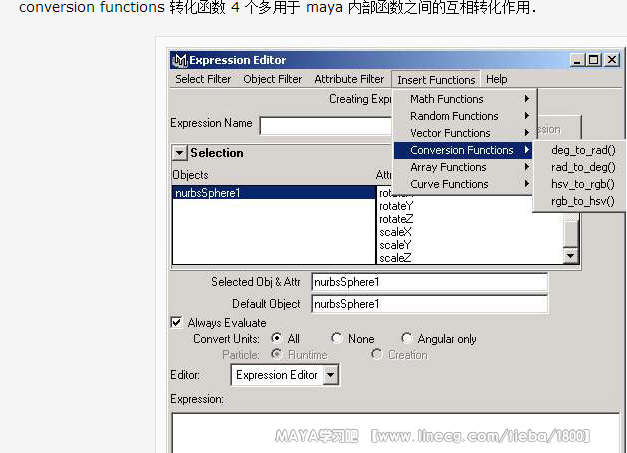Minimize the Expression Editor window
This screenshot has height=453, width=627.
(x=577, y=60)
